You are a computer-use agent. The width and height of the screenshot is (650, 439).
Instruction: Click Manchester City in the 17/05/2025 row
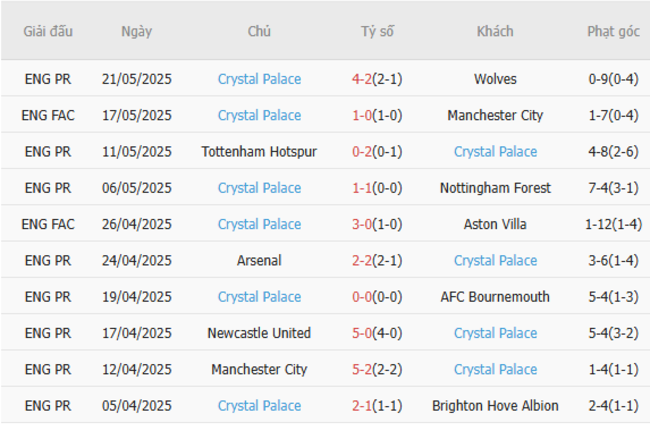[495, 115]
